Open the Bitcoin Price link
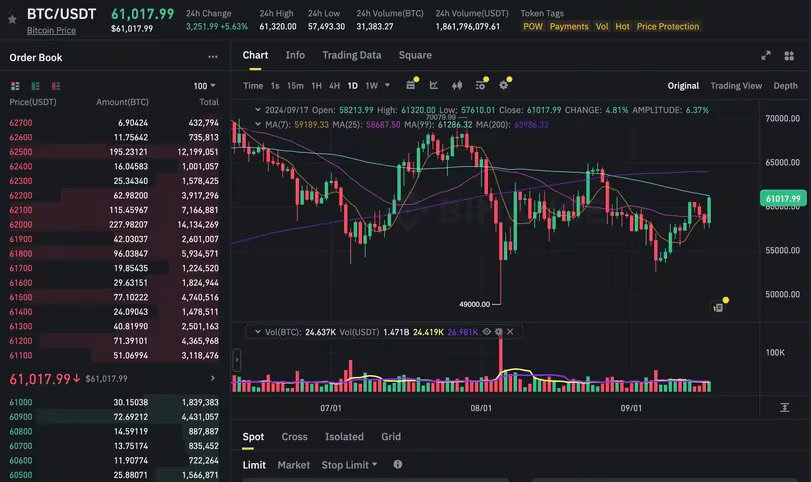 click(51, 31)
